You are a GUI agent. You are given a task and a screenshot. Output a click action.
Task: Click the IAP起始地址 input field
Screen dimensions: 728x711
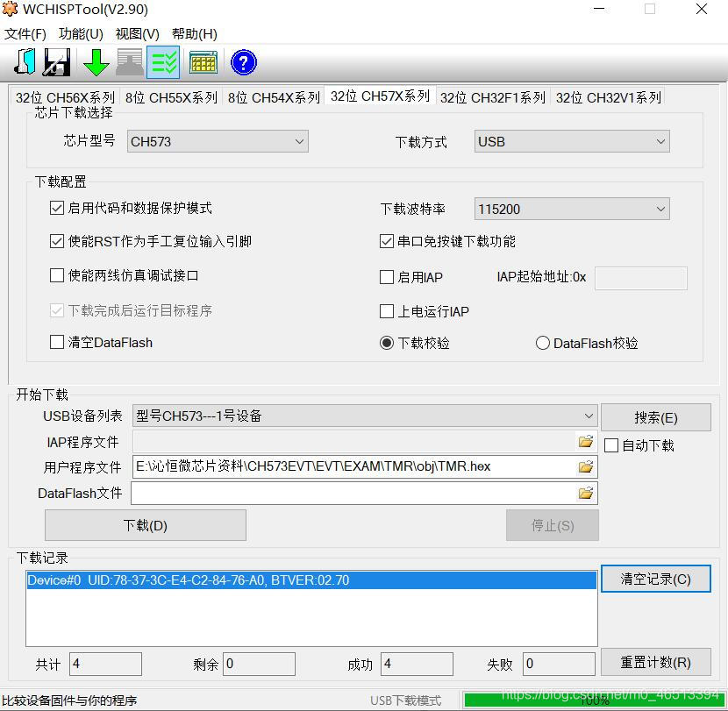pos(640,278)
